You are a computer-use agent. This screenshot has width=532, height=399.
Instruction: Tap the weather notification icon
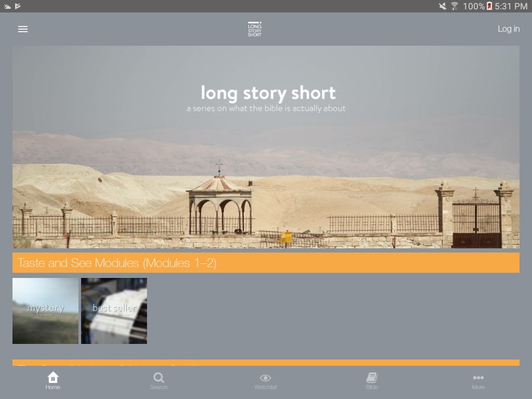7,6
